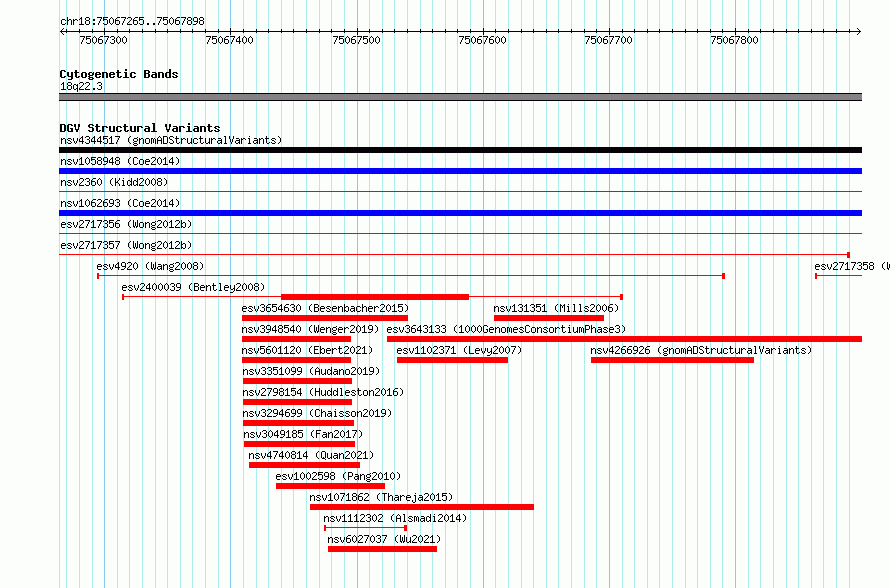Select nsv1062693 (Coe2014) blue variant bar
The height and width of the screenshot is (588, 890).
coord(460,213)
